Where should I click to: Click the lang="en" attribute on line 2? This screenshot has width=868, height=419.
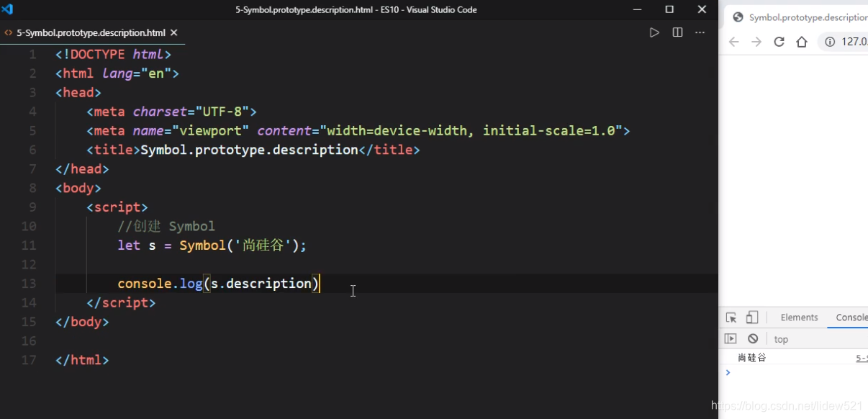[137, 73]
